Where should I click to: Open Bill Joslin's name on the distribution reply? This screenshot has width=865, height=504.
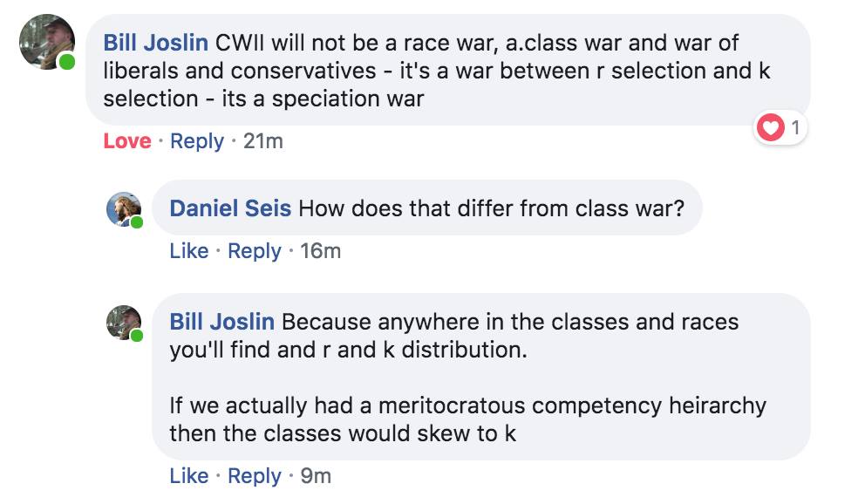point(221,321)
